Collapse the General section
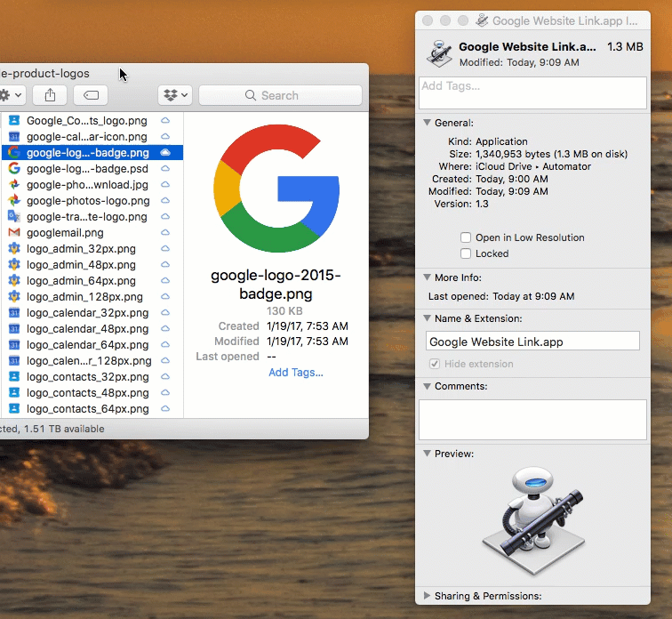Screen dimensions: 672x619 coord(428,123)
